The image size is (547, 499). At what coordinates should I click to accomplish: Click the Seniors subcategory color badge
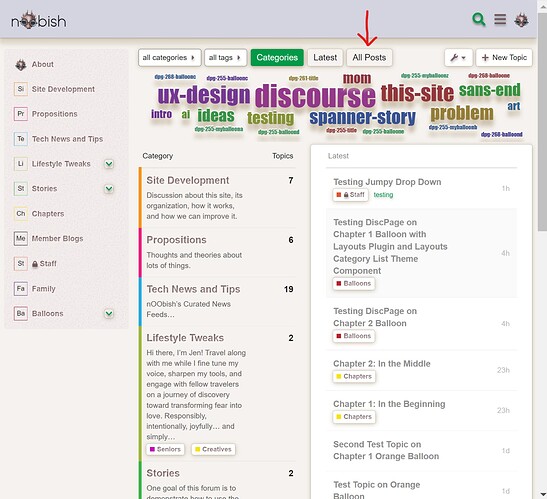pos(152,449)
